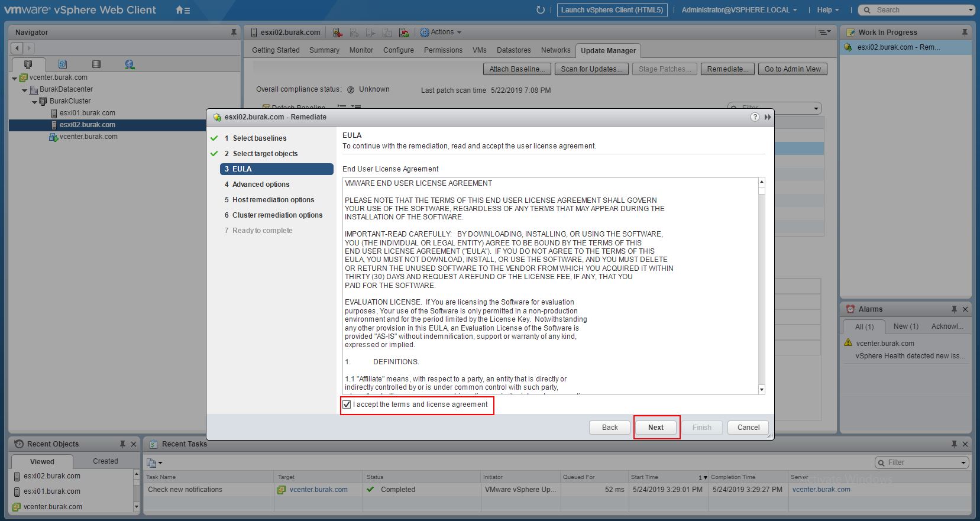Screen dimensions: 980x521
Task: Open the Recent Tasks export icon menu
Action: point(154,462)
